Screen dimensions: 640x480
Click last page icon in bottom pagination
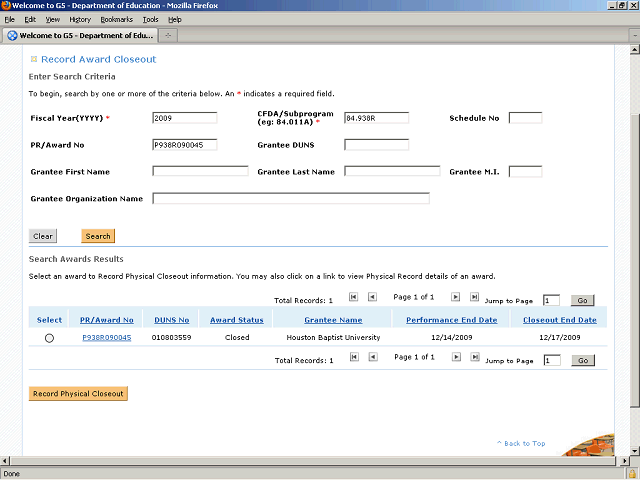[474, 357]
